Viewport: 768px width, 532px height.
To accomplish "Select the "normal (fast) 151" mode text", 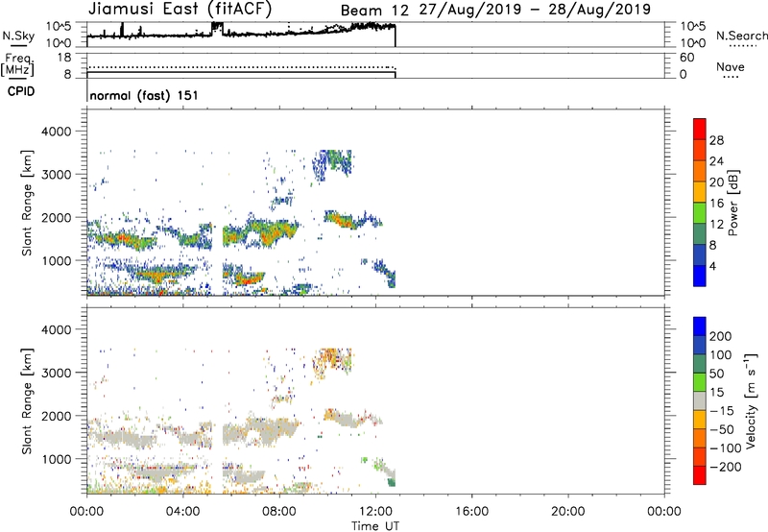I will (x=144, y=95).
